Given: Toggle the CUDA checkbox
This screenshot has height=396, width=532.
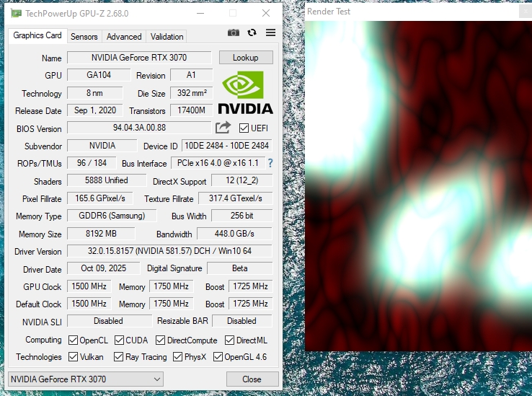Looking at the screenshot, I should click(x=119, y=340).
